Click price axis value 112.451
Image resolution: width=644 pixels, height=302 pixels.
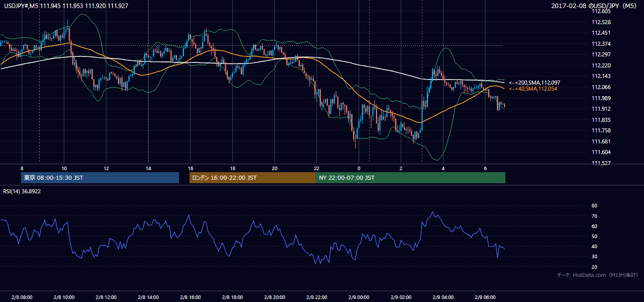[x=600, y=33]
